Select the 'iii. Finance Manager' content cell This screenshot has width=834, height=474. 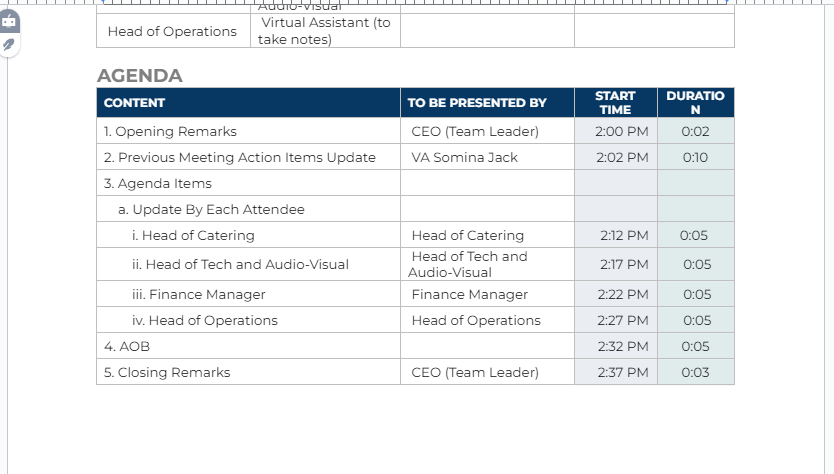248,294
